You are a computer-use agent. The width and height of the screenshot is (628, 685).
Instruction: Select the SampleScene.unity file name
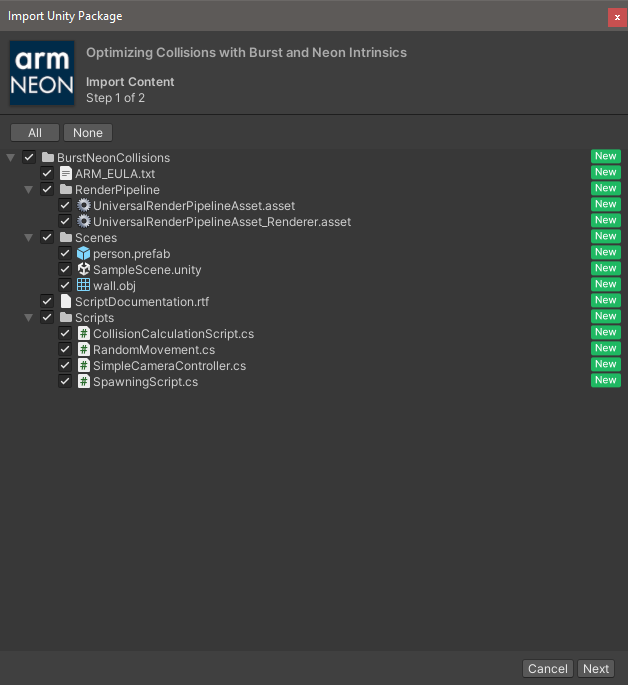coord(147,270)
